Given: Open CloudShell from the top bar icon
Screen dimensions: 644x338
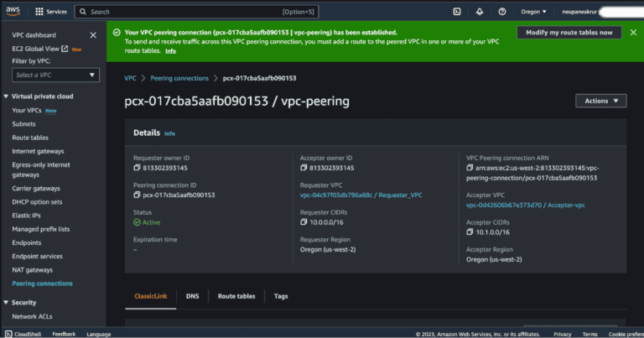Looking at the screenshot, I should (x=457, y=12).
